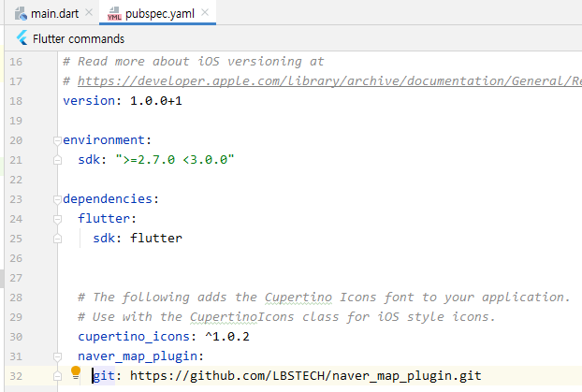
Task: Click the fold end marker at line 32
Action: point(57,376)
